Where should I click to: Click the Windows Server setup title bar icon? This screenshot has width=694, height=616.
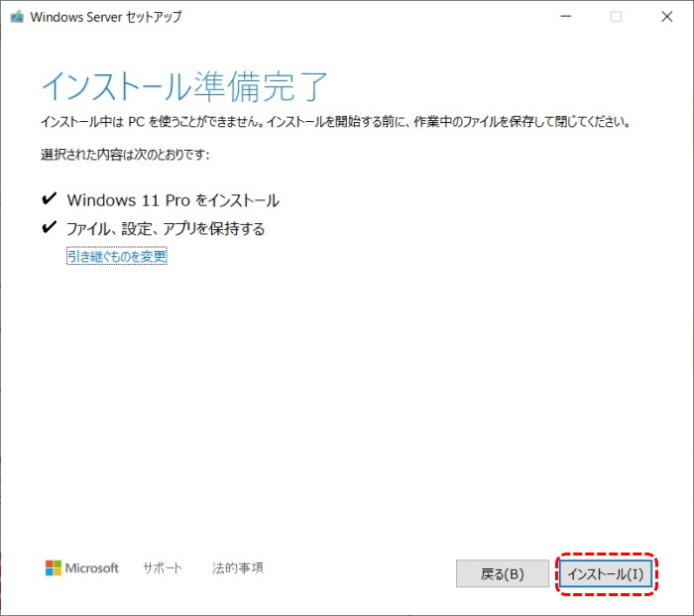[x=17, y=17]
